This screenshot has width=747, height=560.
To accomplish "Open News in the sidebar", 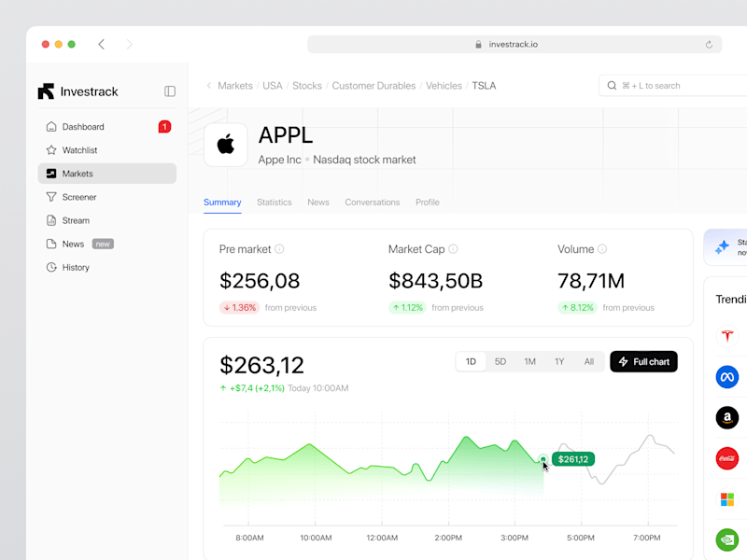I will point(107,244).
